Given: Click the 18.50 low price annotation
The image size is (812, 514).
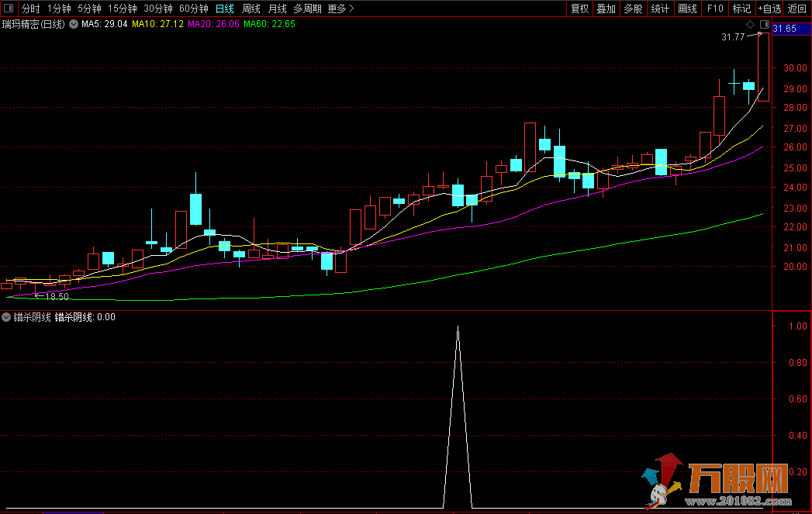Looking at the screenshot, I should (57, 297).
